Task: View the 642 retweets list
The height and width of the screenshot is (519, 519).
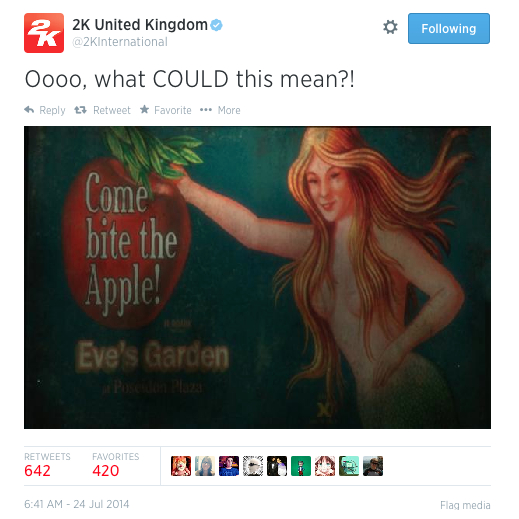Action: point(47,466)
